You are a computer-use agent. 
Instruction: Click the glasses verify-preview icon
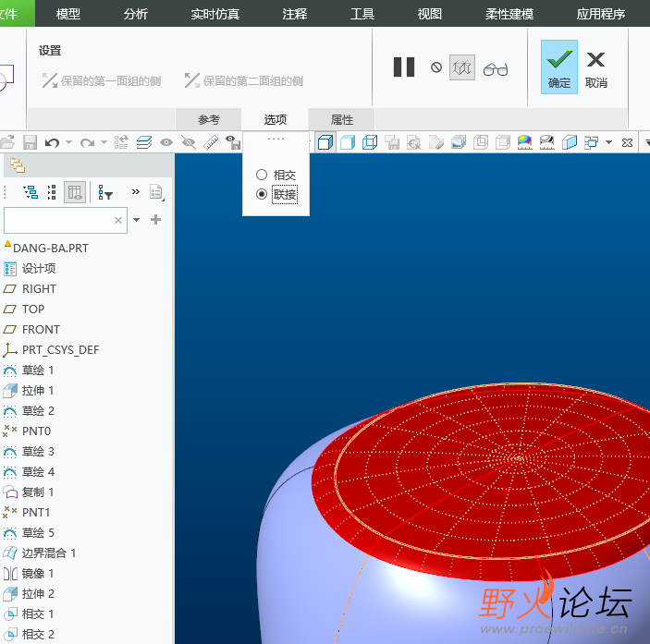496,68
